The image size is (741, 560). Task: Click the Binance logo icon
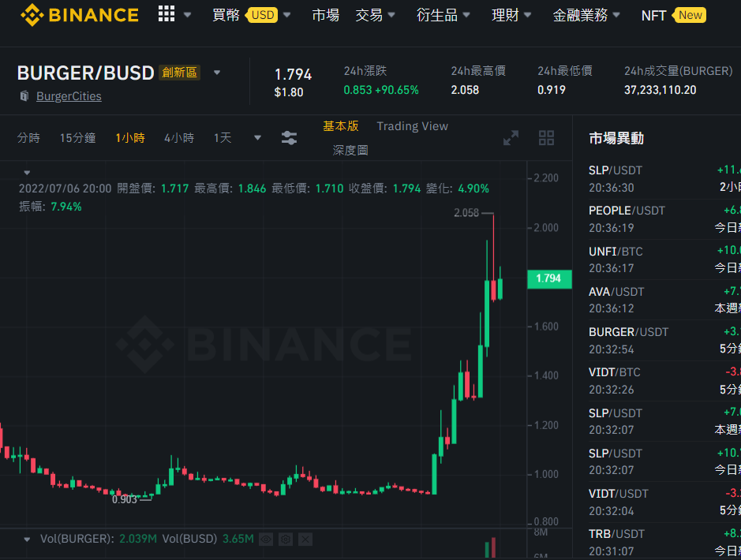[32, 15]
